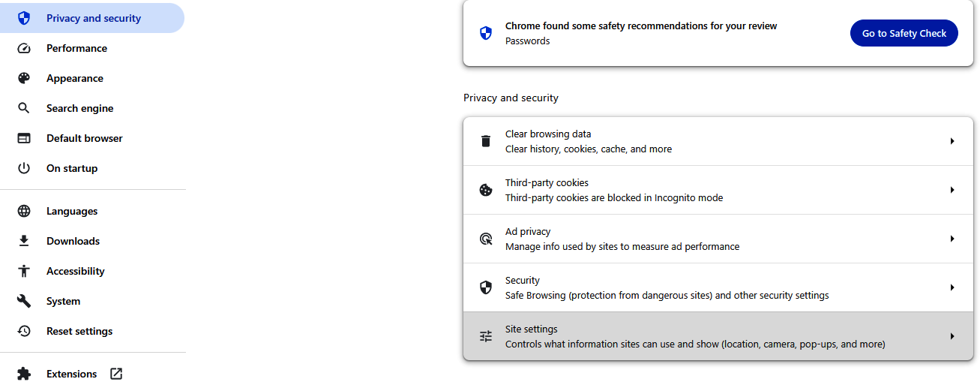Click the System wrench icon

point(24,301)
